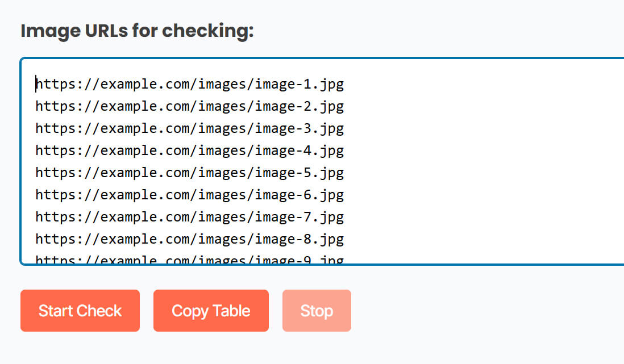Place cursor on the image-4.jpg URL line
The image size is (624, 364).
pos(189,150)
